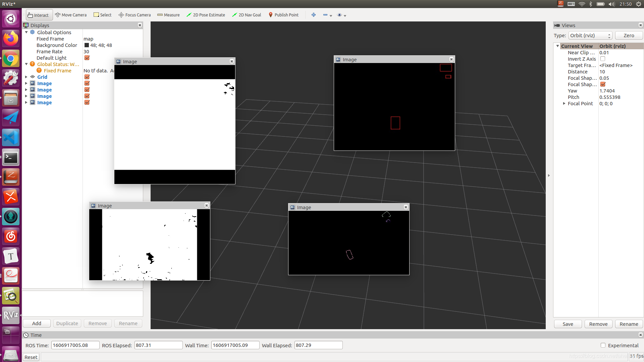Enable the Invert Z Axis checkbox
The image size is (644, 362).
(603, 59)
